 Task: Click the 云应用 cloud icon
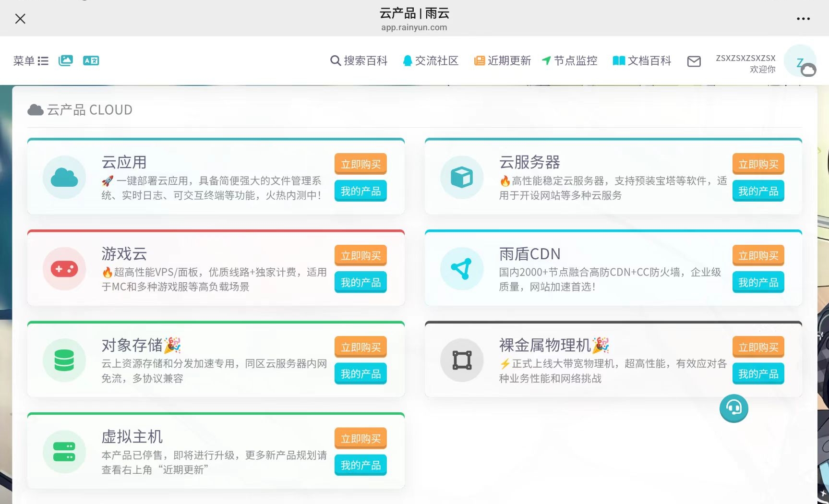[64, 177]
